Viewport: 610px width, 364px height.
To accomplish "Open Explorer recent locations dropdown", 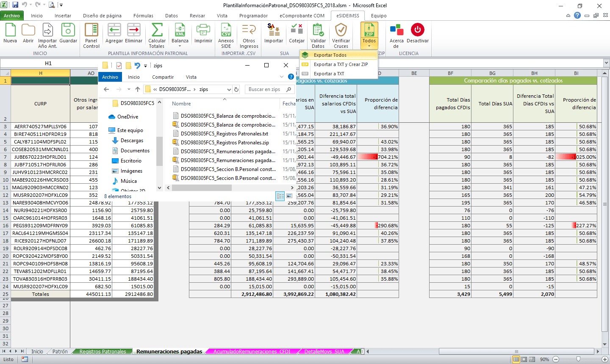I will point(129,89).
